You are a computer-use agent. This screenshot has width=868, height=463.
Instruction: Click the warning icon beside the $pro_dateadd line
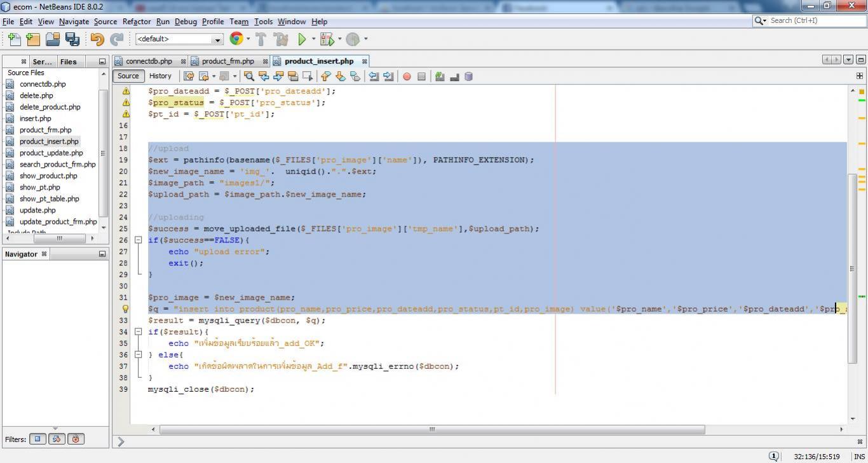pyautogui.click(x=125, y=91)
